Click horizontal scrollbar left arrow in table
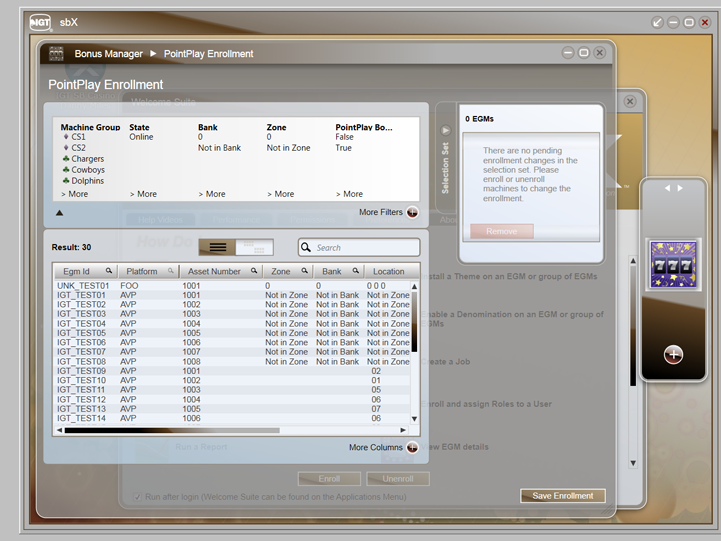This screenshot has height=541, width=721. 59,430
